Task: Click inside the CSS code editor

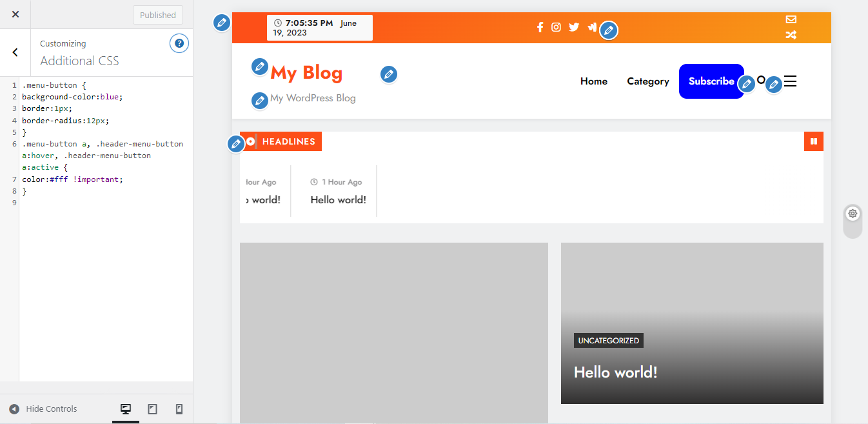Action: point(103,258)
